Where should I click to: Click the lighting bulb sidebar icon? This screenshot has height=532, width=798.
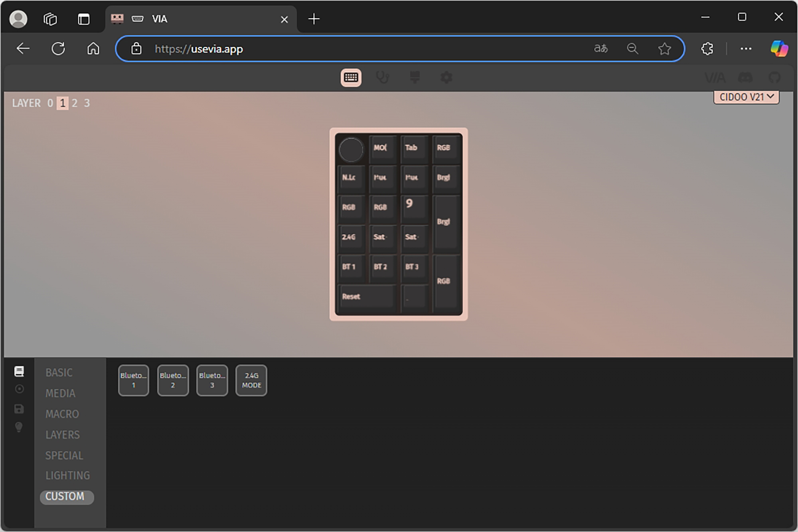pos(19,427)
